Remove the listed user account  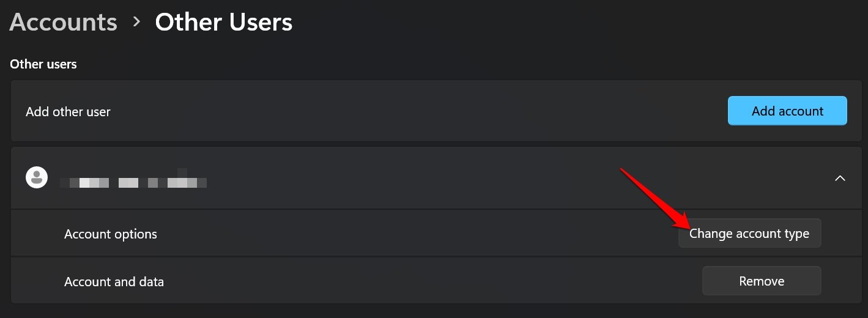762,281
